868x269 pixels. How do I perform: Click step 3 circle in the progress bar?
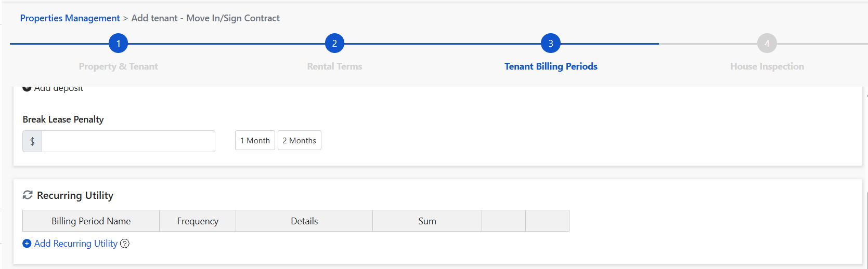(x=551, y=44)
